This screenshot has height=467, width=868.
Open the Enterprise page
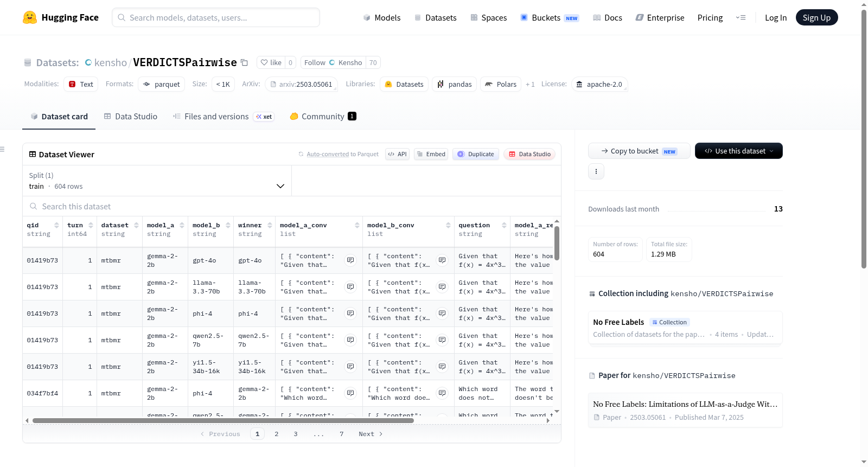[x=660, y=17]
